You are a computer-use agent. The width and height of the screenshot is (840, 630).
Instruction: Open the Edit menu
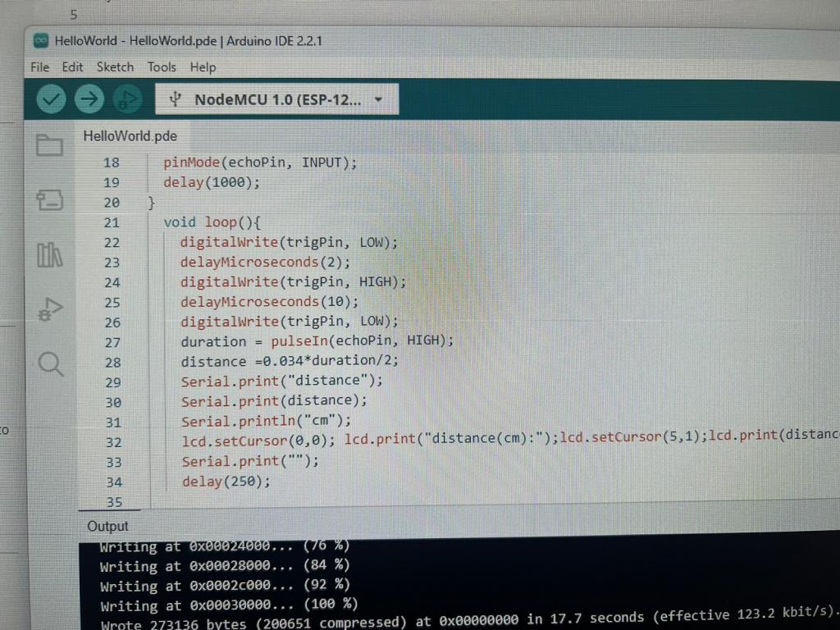coord(72,67)
